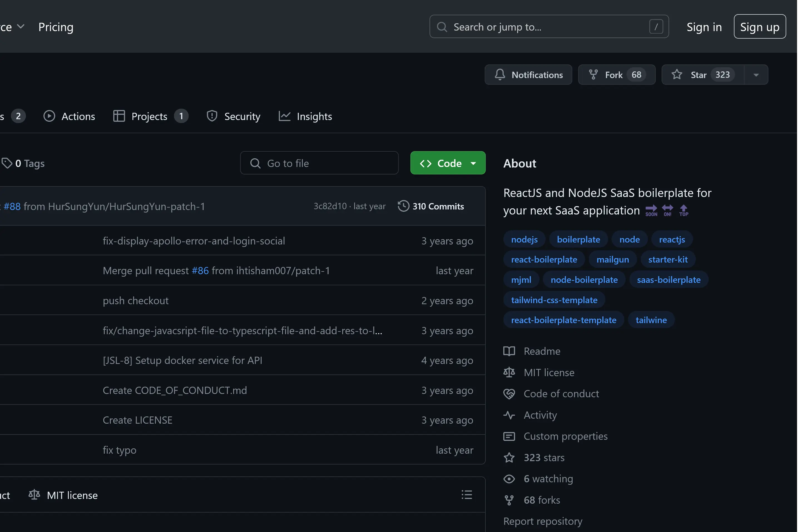Click the Readme book icon
The width and height of the screenshot is (799, 532).
[509, 351]
